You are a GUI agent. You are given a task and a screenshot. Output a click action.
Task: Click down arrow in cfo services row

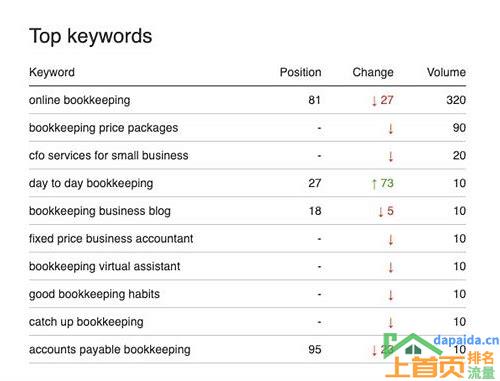pyautogui.click(x=391, y=156)
